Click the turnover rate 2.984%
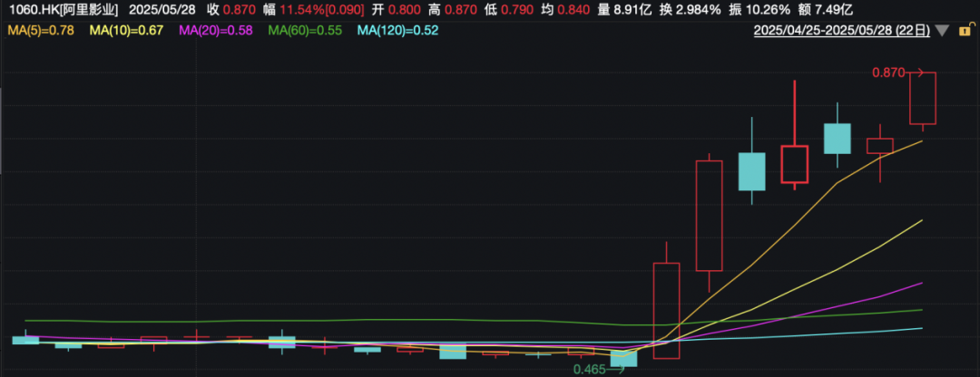The image size is (980, 377). (699, 9)
